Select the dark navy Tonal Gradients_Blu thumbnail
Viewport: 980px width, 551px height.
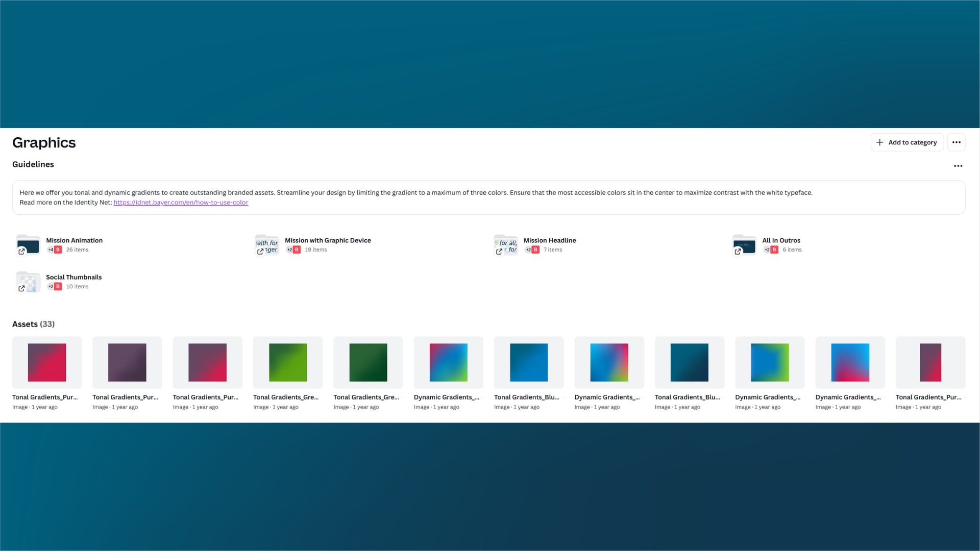pyautogui.click(x=689, y=363)
